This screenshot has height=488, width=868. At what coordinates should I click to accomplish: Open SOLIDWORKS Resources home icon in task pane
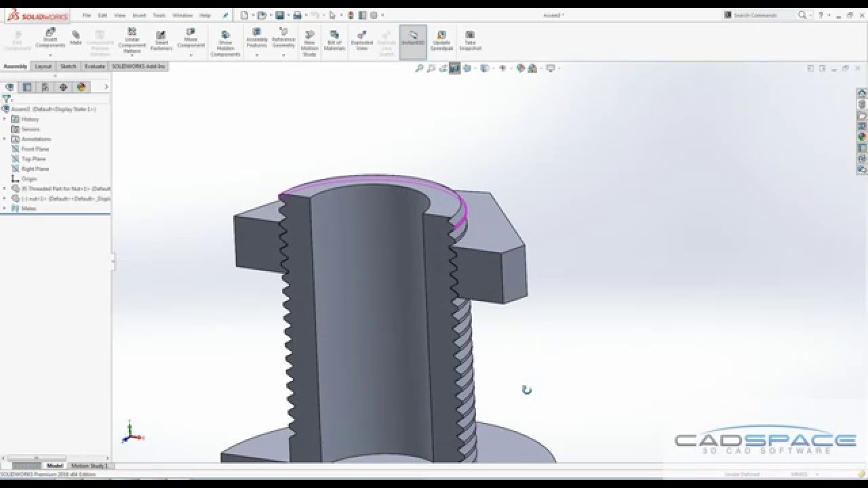(x=862, y=94)
